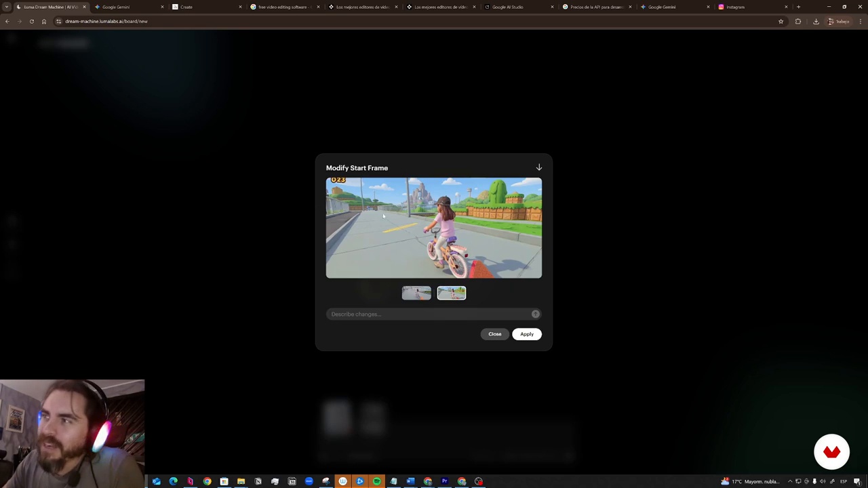
Task: Reload the page
Action: pyautogui.click(x=31, y=21)
